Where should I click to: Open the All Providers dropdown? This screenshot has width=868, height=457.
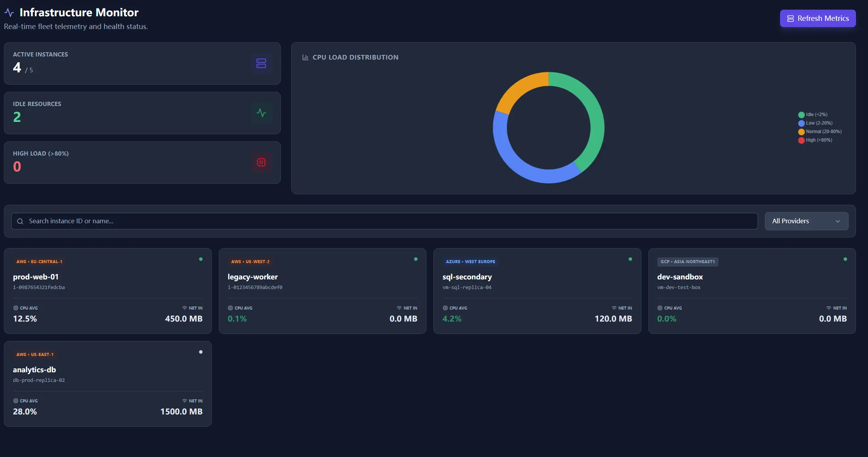806,221
